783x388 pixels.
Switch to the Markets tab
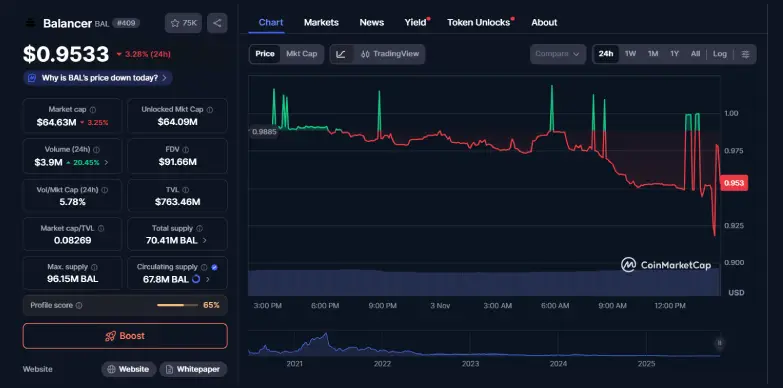point(321,22)
